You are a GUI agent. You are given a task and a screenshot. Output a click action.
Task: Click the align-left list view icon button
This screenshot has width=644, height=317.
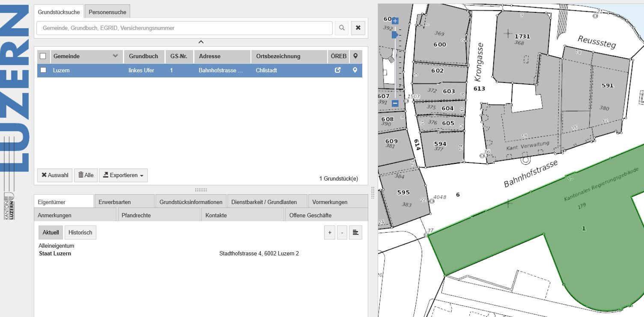click(x=355, y=233)
